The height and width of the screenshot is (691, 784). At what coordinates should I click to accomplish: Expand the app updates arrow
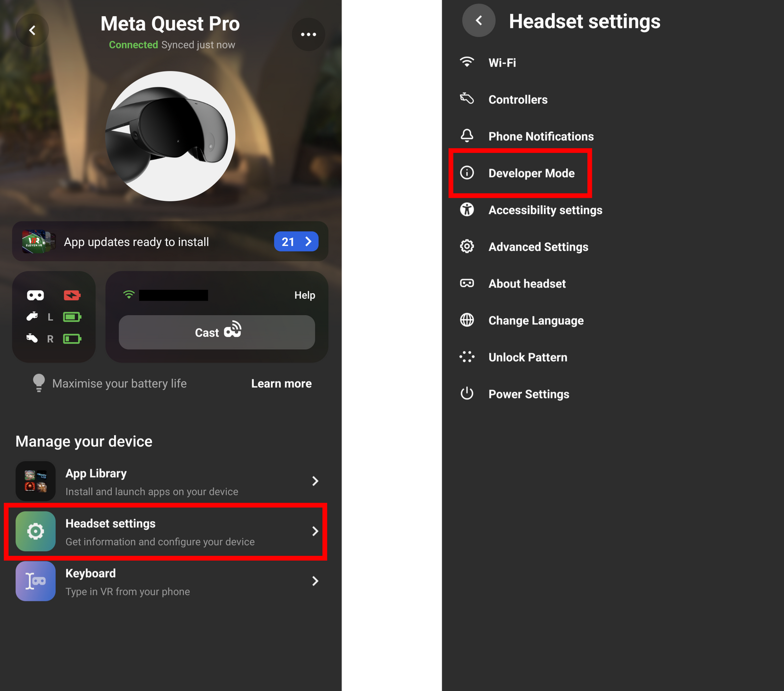[x=308, y=241]
